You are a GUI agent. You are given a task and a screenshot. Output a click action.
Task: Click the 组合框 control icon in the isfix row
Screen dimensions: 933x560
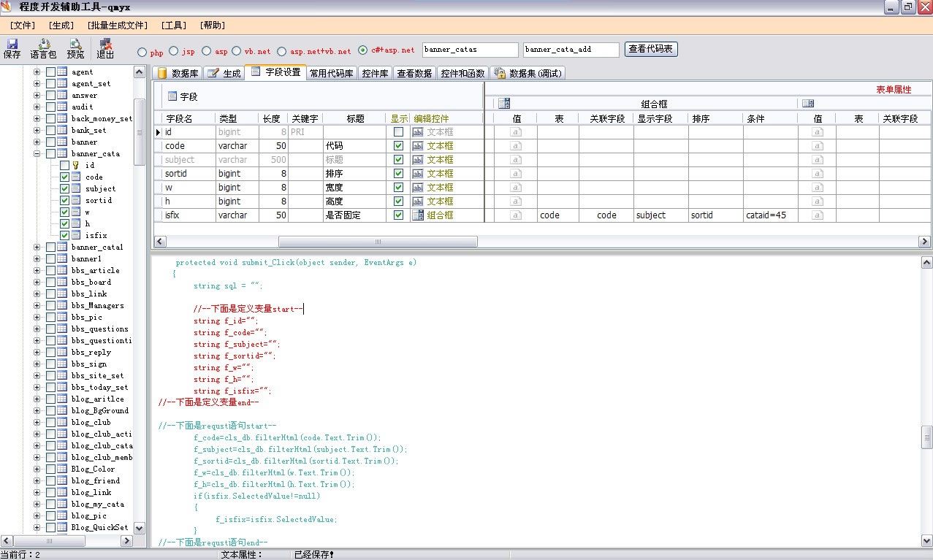tap(418, 215)
